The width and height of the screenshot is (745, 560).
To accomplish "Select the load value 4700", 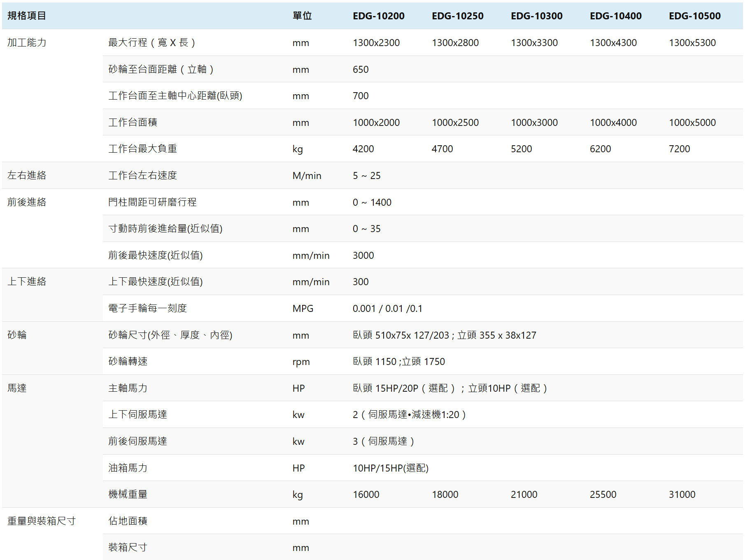I will pyautogui.click(x=442, y=149).
